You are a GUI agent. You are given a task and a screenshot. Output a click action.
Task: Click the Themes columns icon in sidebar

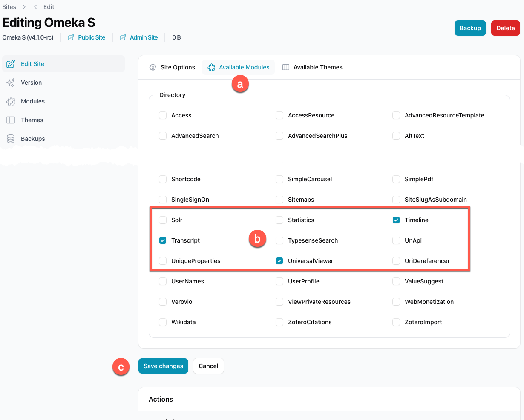click(x=11, y=120)
